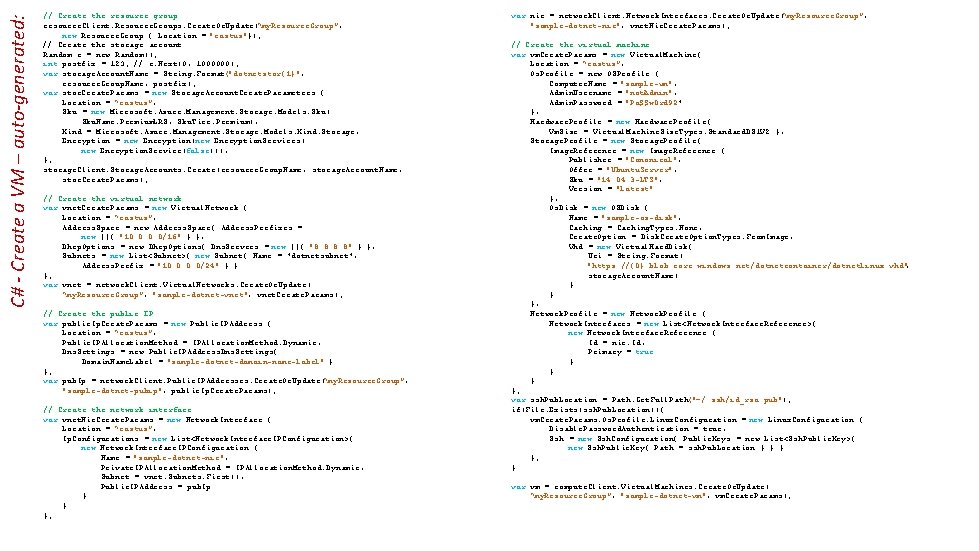The image size is (979, 551).
Task: Click the line 'Caching = CachingTypes.None'
Action: (x=635, y=228)
